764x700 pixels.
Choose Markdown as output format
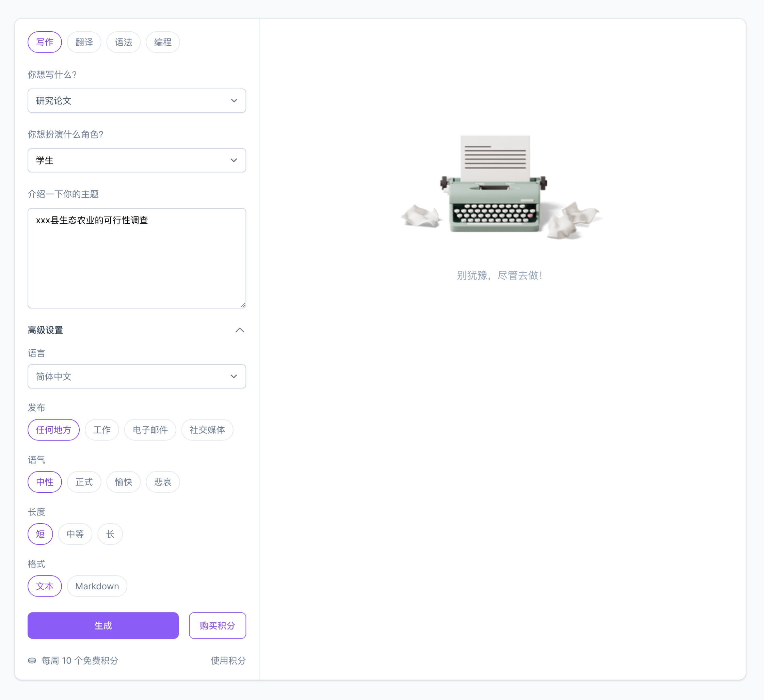97,586
